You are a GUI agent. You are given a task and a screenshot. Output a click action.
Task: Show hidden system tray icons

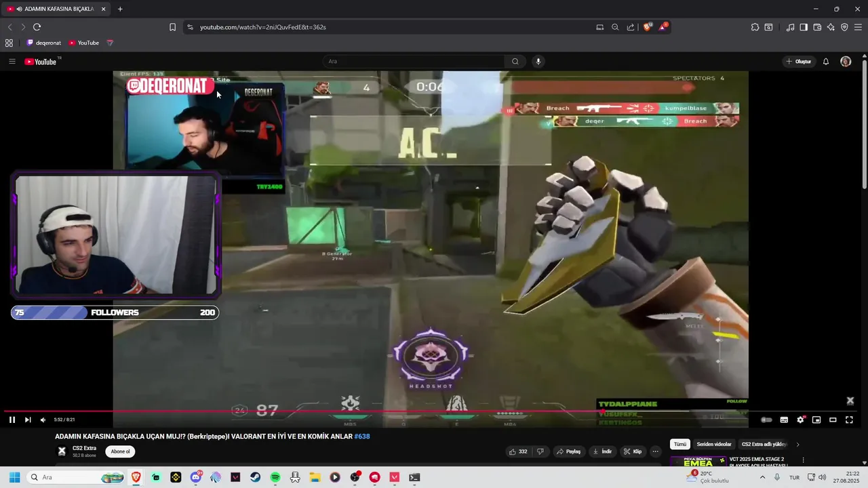[x=762, y=477]
